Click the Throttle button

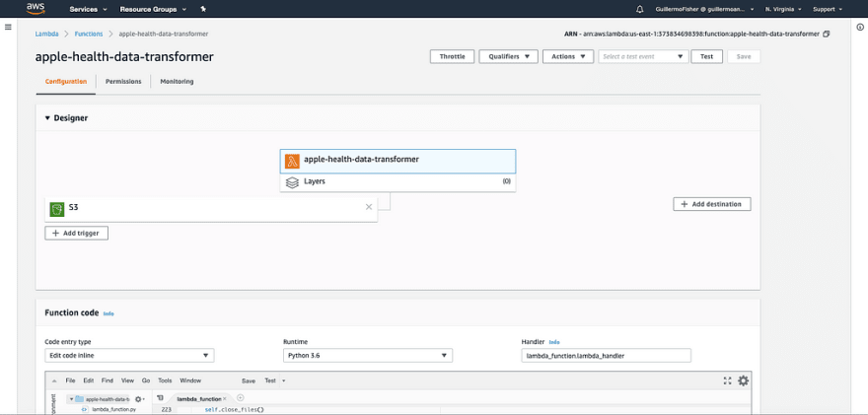coord(453,56)
